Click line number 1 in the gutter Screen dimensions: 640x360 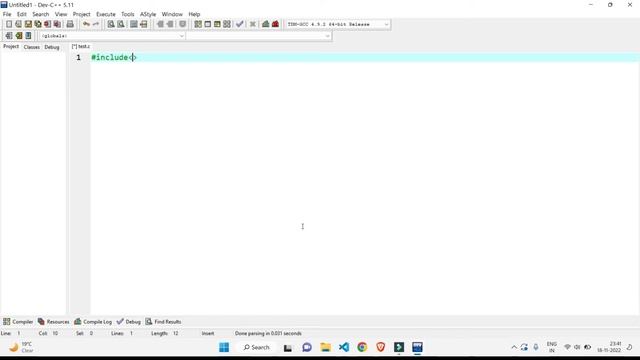[x=78, y=58]
